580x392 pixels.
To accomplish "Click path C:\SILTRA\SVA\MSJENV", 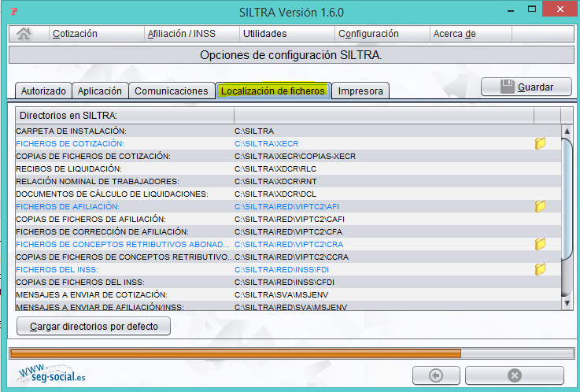I will pos(281,294).
